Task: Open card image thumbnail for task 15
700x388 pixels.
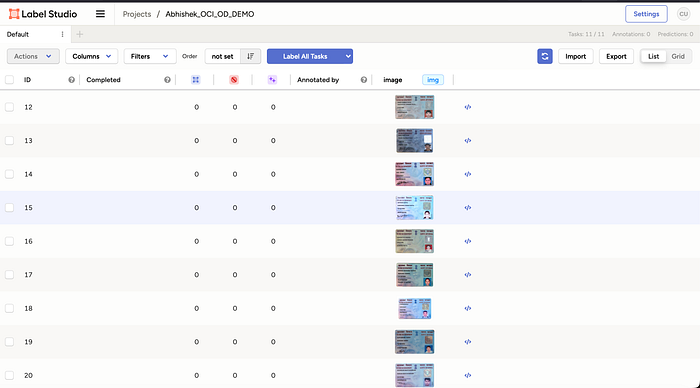Action: coord(414,208)
